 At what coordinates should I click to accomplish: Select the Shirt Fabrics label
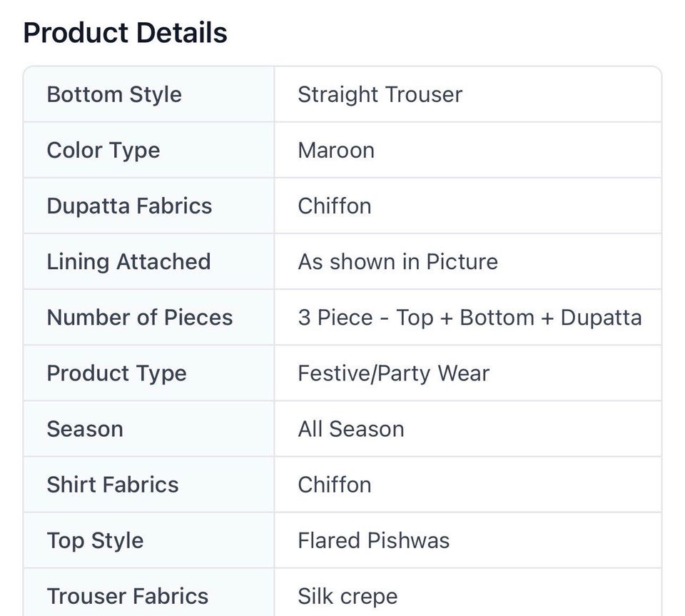[x=113, y=485]
